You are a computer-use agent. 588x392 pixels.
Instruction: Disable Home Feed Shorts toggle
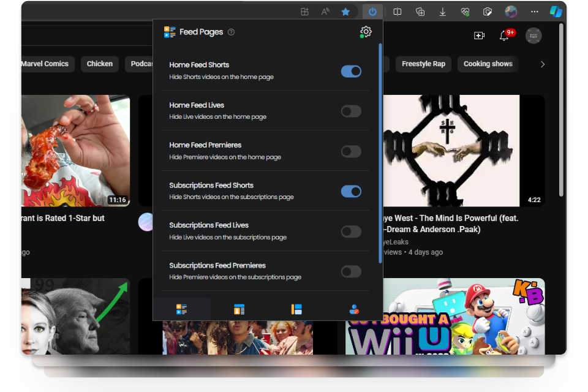(351, 71)
